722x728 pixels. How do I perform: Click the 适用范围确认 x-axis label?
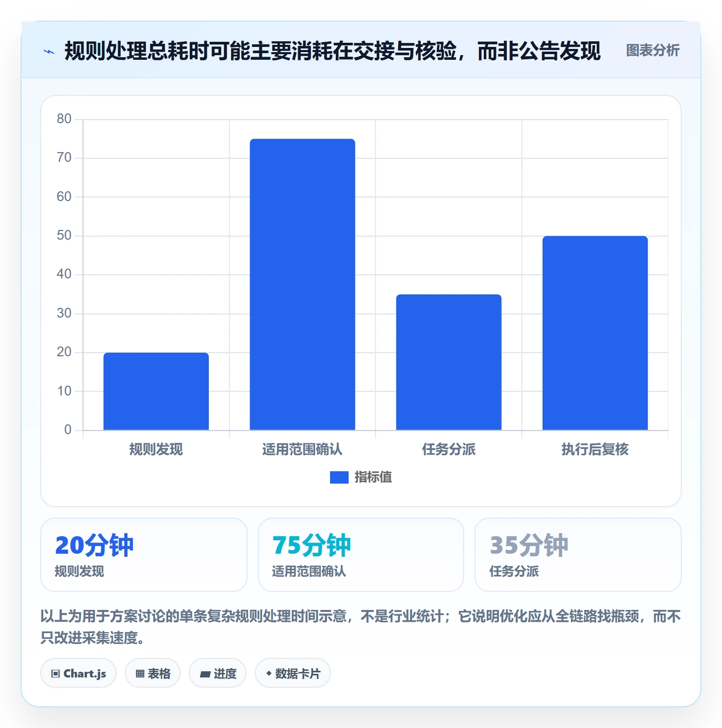pos(302,450)
